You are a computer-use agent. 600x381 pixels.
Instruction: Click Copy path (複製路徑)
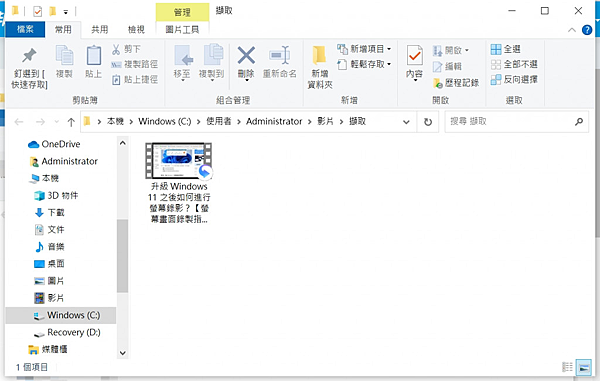pos(134,64)
